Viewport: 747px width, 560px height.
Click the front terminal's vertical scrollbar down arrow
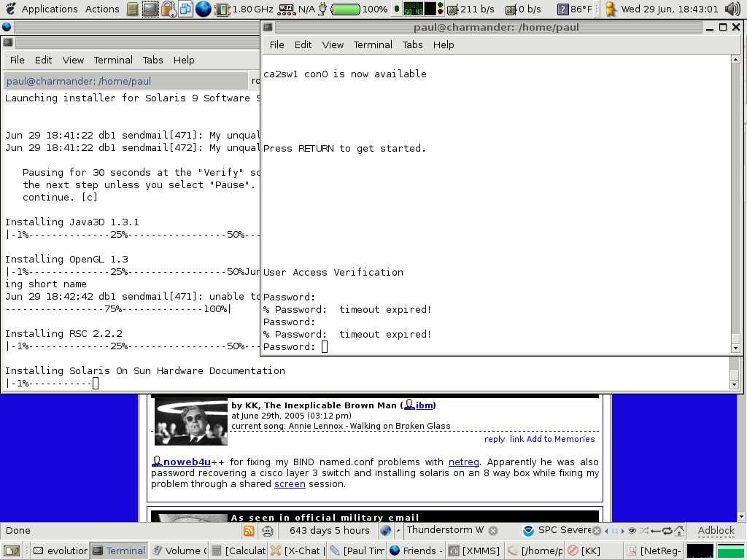tap(736, 348)
